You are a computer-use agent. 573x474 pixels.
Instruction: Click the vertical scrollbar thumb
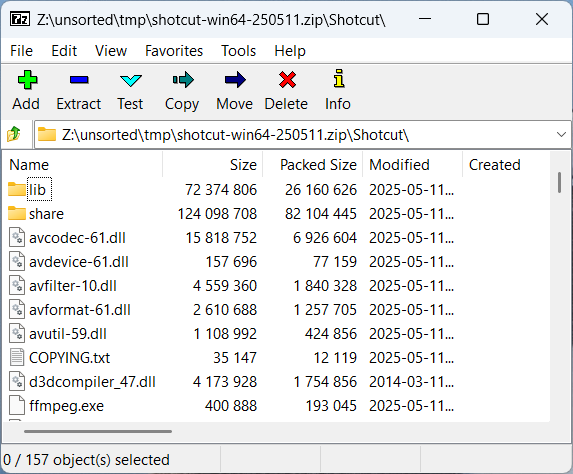(559, 182)
